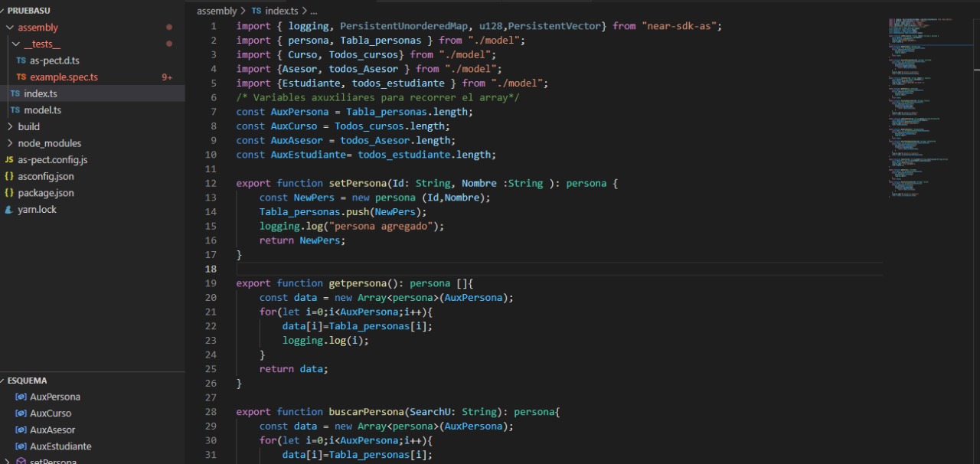Click the symbol icon beside AuxEstudiante in outline
Viewport: 980px width, 464px height.
pyautogui.click(x=21, y=446)
